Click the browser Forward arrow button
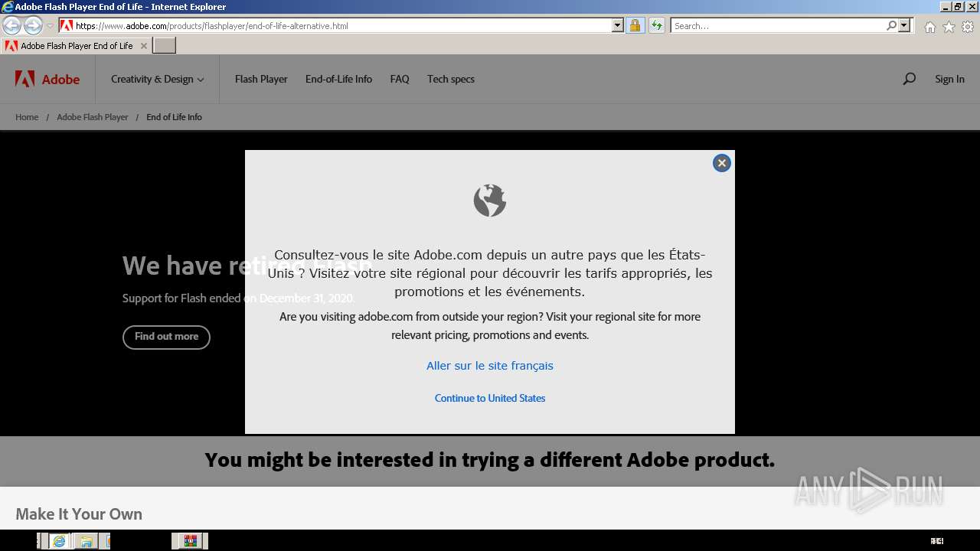Image resolution: width=980 pixels, height=551 pixels. click(x=33, y=26)
